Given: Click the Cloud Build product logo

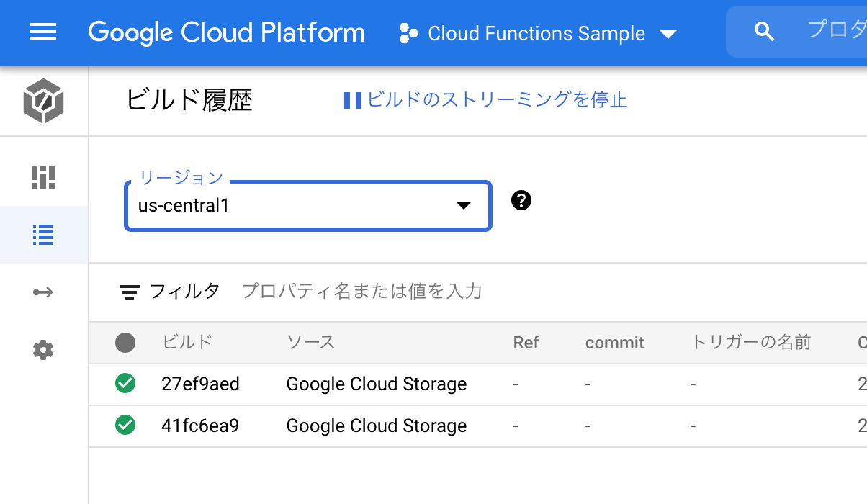Looking at the screenshot, I should (x=43, y=101).
